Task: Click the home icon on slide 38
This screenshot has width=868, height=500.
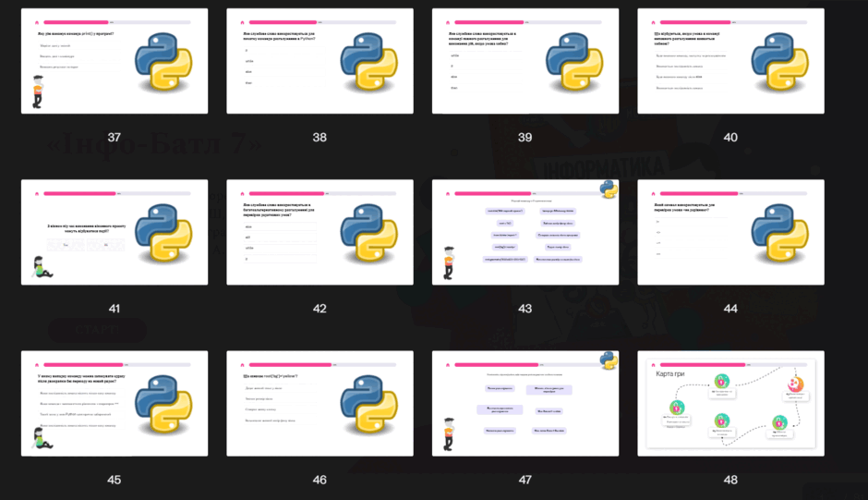Action: point(243,23)
